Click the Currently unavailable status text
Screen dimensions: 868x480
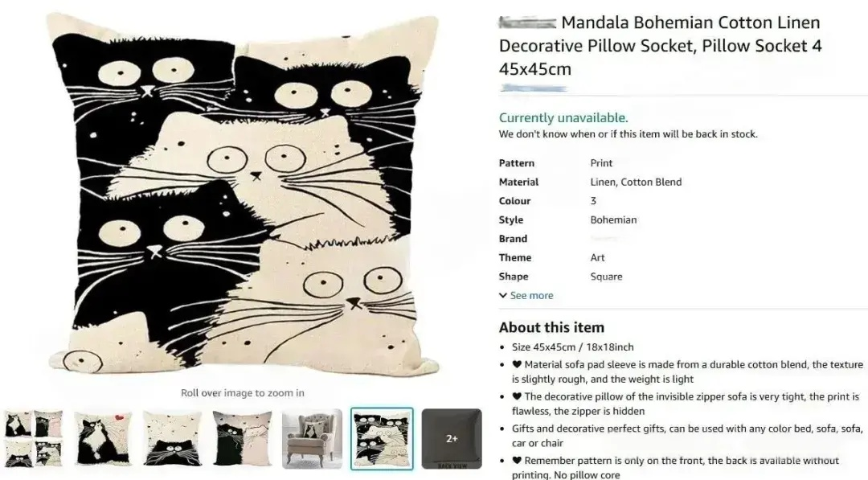(563, 118)
